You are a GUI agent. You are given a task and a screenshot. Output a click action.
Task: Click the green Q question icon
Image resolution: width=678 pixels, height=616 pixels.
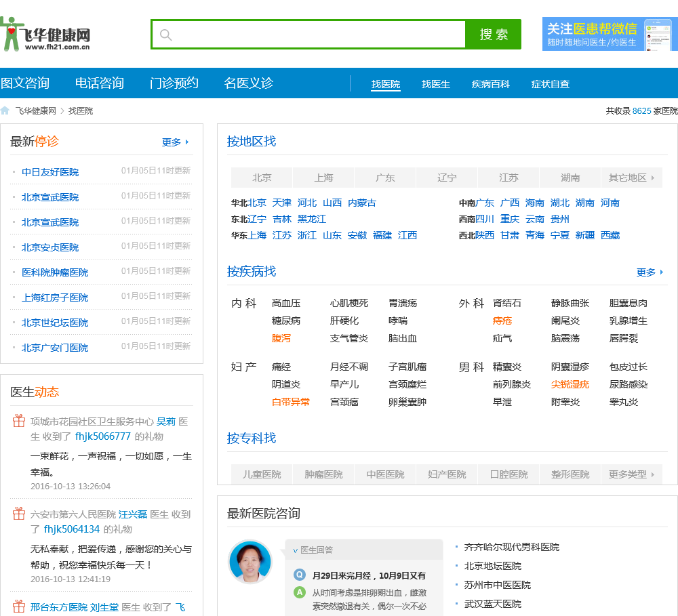(300, 575)
